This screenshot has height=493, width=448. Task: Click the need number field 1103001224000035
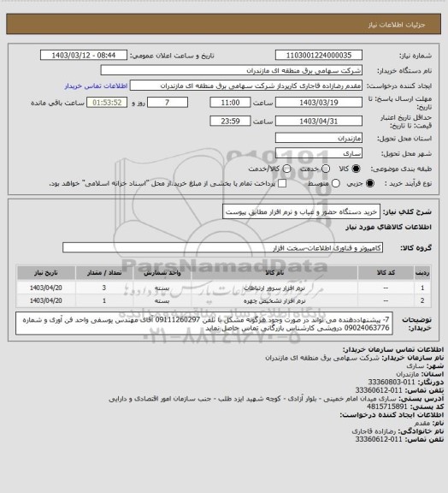click(319, 55)
